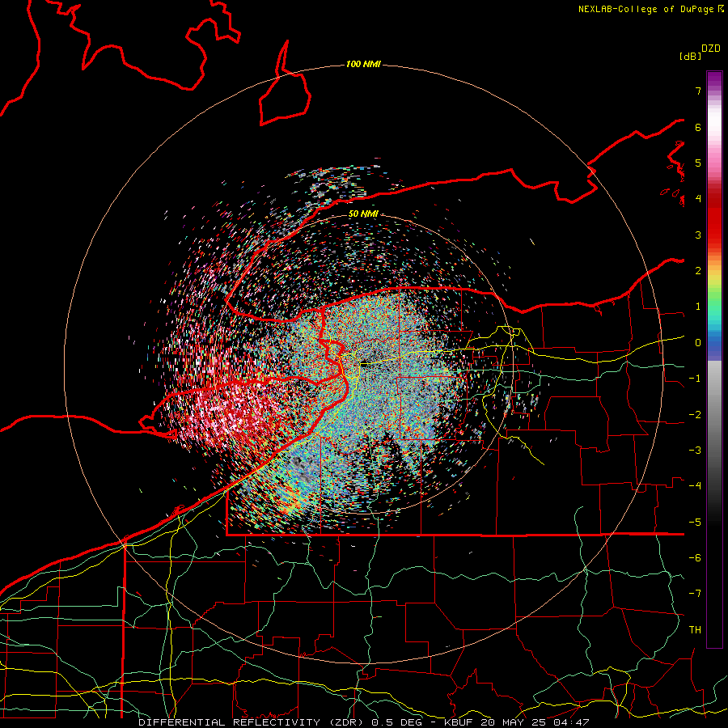Click the 04:47 timestamp in caption
This screenshot has height=728, width=728.
[571, 722]
